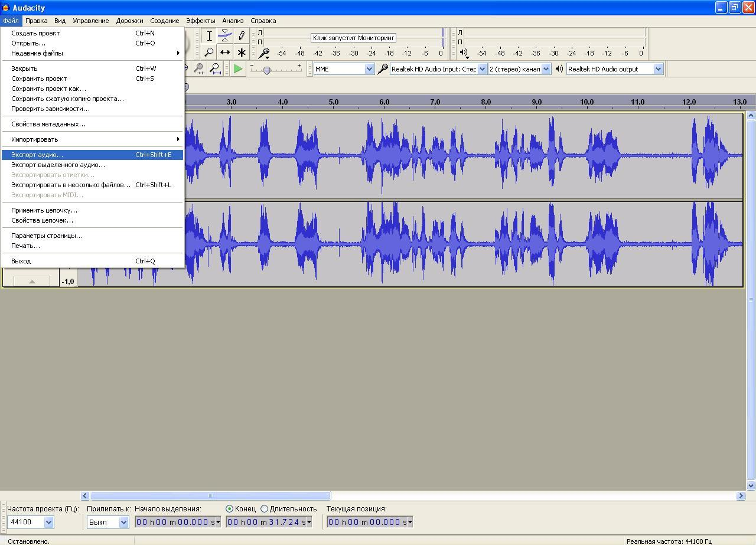Viewport: 756px width, 545px height.
Task: Expand the Импортировать submenu
Action: pos(92,139)
